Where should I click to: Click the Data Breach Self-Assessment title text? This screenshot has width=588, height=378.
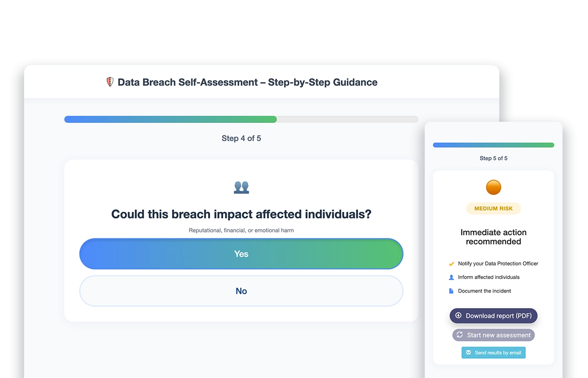click(247, 82)
